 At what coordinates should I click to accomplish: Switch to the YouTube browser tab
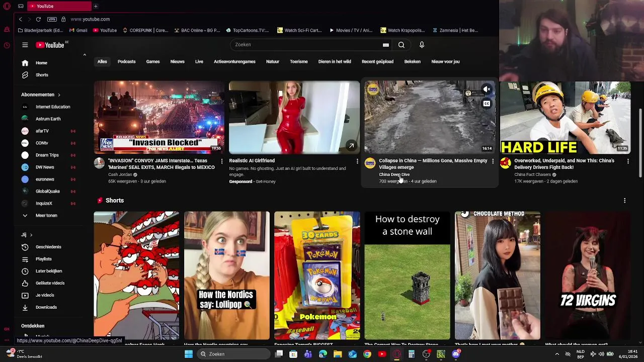coord(59,6)
